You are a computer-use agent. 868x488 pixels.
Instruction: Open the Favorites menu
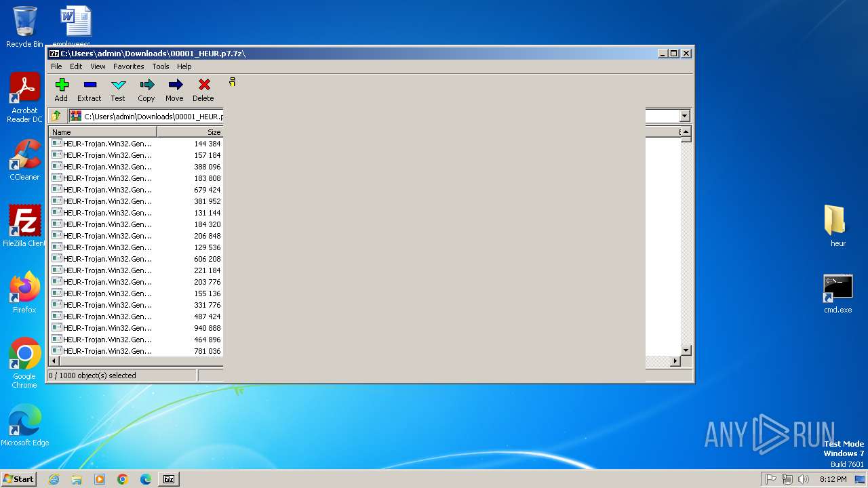click(x=128, y=66)
